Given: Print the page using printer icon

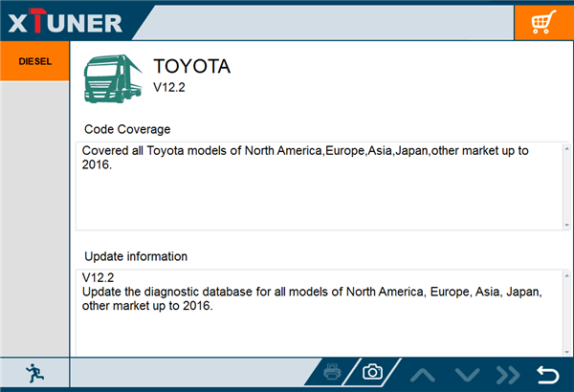Looking at the screenshot, I should coord(332,372).
